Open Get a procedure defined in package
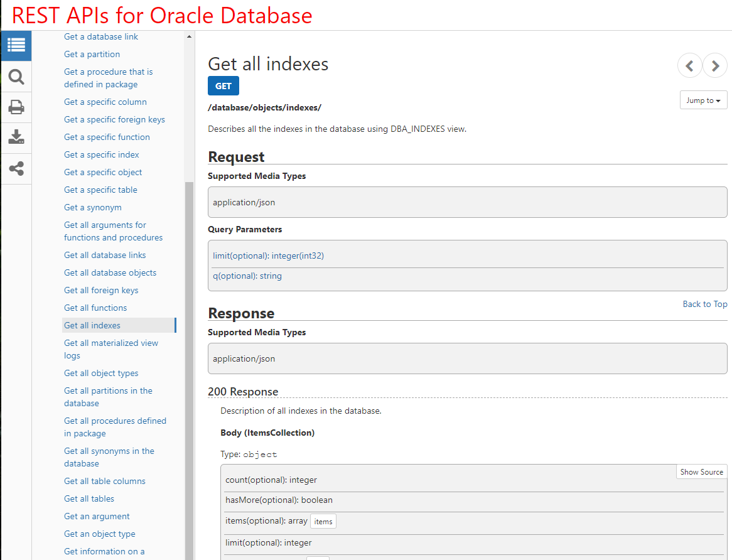The image size is (732, 560). (x=109, y=78)
